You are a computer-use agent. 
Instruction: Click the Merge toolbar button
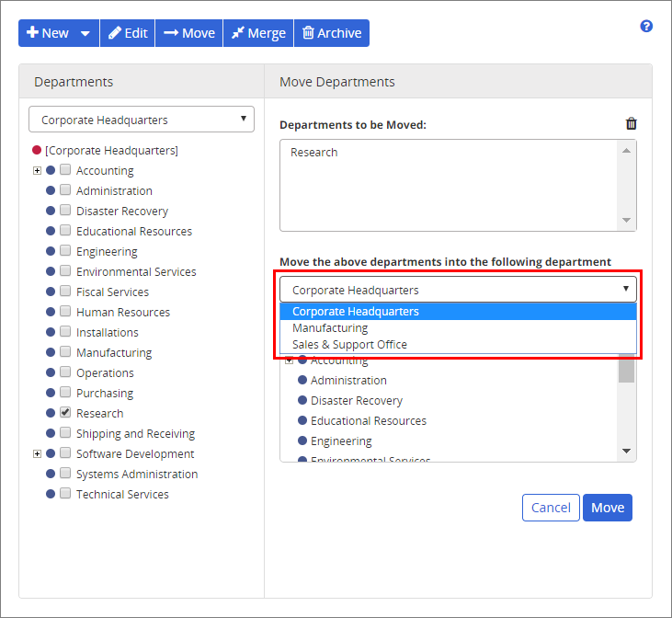pyautogui.click(x=257, y=33)
